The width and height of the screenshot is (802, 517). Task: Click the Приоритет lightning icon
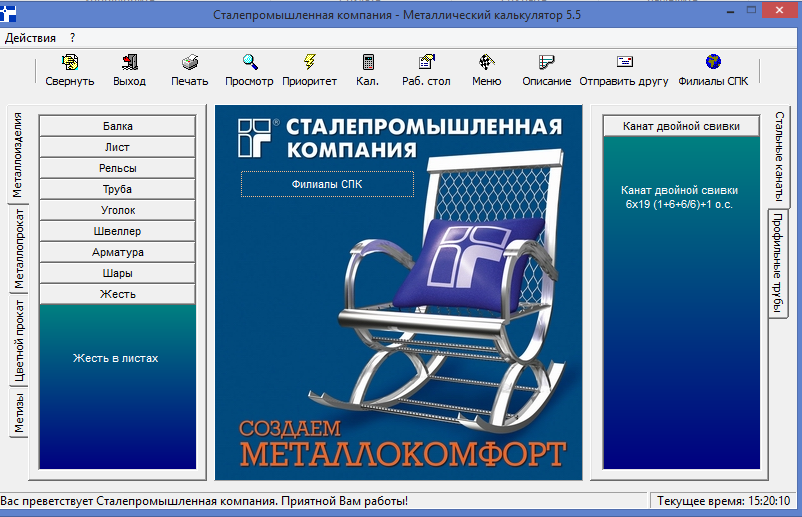(x=309, y=62)
